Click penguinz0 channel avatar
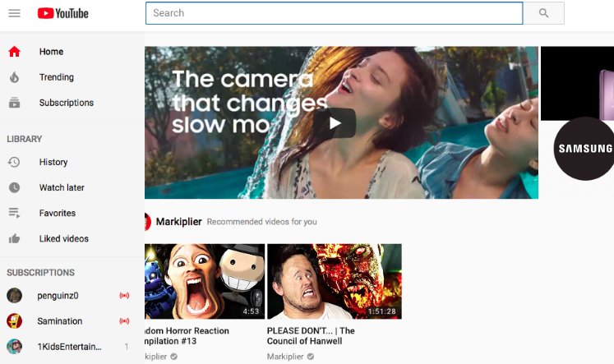Screen dimensions: 614x364 pyautogui.click(x=15, y=296)
